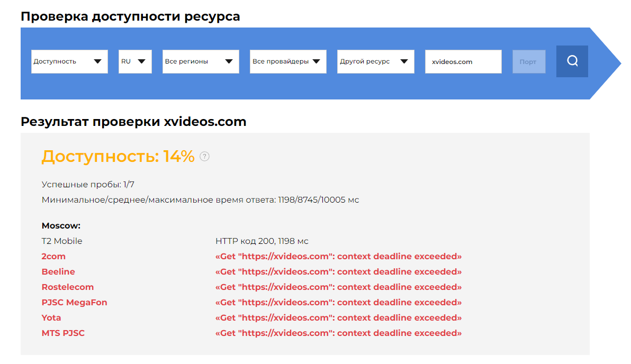
Task: Click the Проверка доступности ресурса heading
Action: [130, 16]
